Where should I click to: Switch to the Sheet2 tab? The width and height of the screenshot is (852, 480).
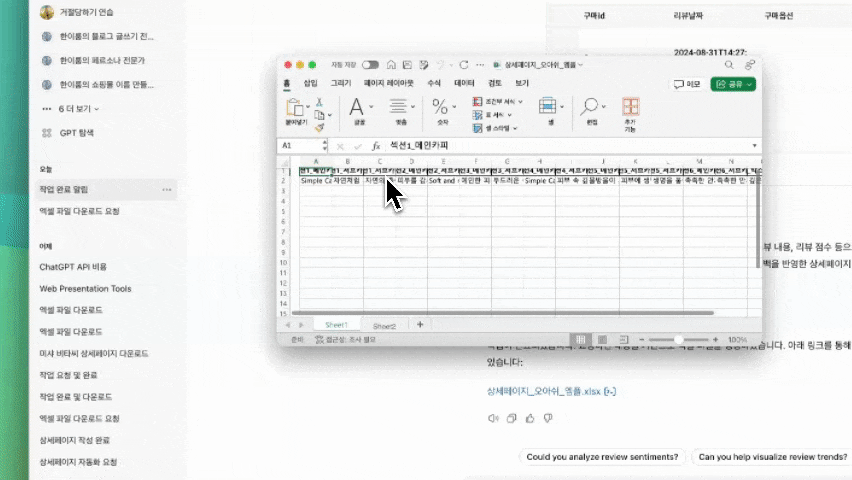click(384, 325)
